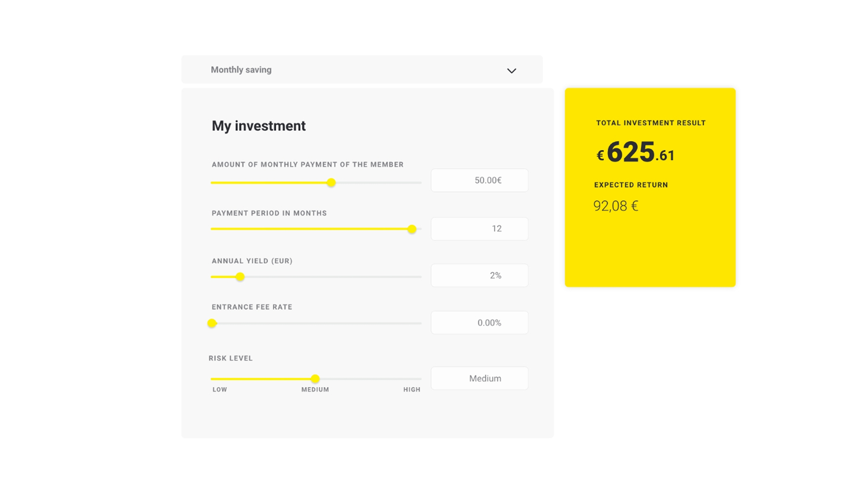Click the 50.00€ monthly payment field
Viewport: 868px width, 487px height.
coord(479,180)
